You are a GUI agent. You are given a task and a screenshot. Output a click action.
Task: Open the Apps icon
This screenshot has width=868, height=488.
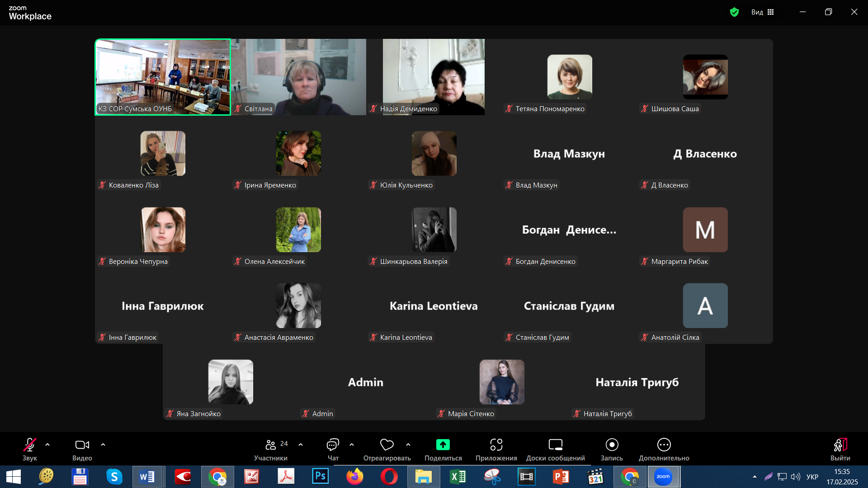tap(496, 445)
